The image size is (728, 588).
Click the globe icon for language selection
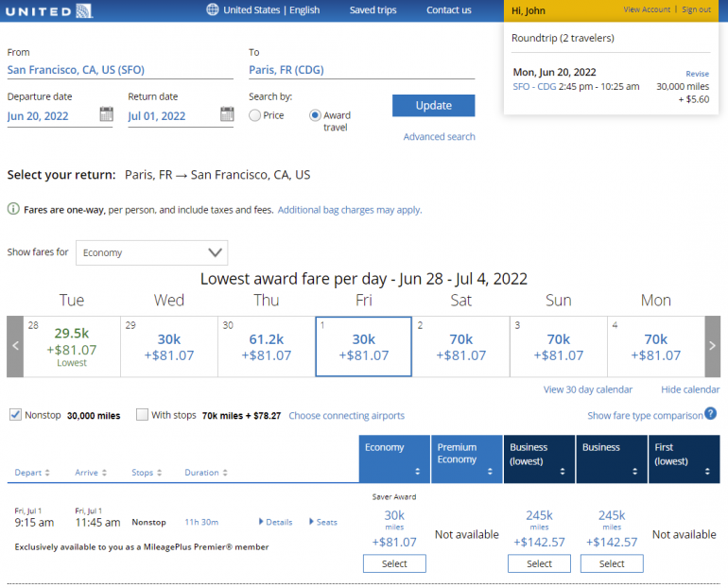(213, 10)
